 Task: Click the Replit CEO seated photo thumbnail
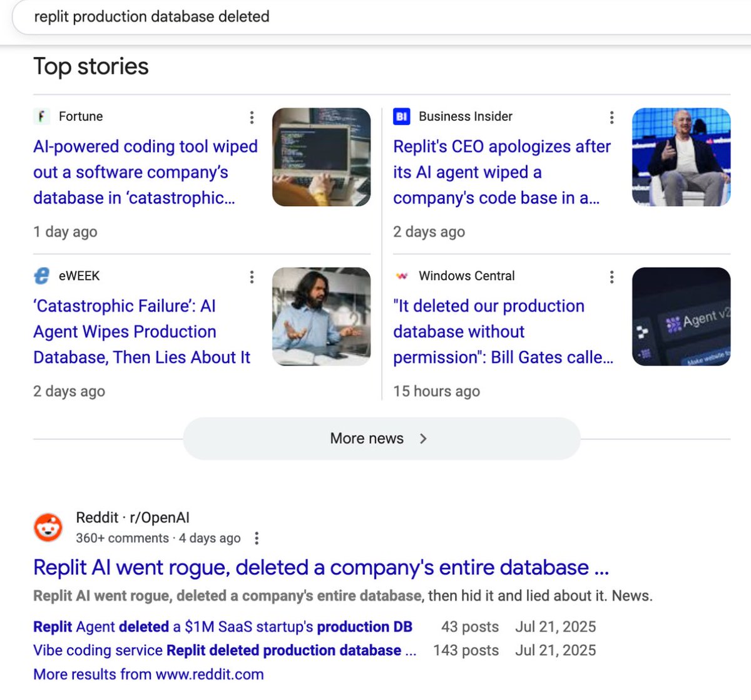click(x=681, y=157)
